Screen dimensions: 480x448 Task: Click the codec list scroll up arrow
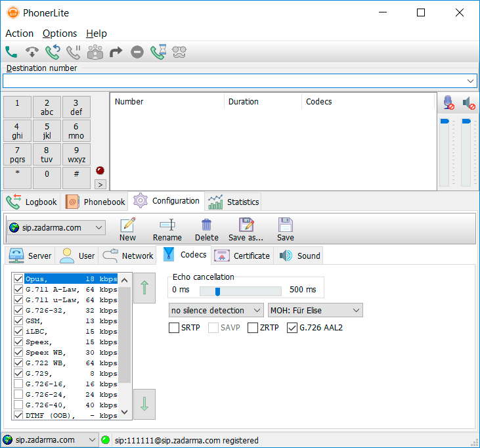(124, 280)
